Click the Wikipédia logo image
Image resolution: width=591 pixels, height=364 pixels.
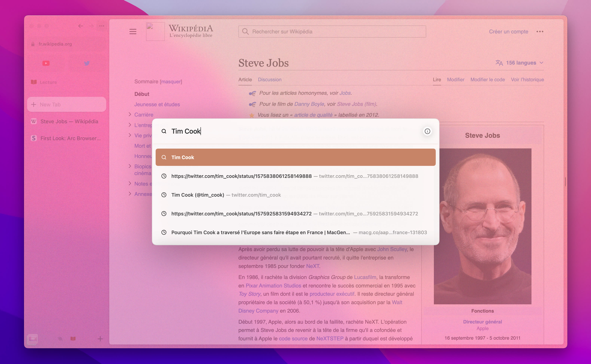(x=155, y=32)
